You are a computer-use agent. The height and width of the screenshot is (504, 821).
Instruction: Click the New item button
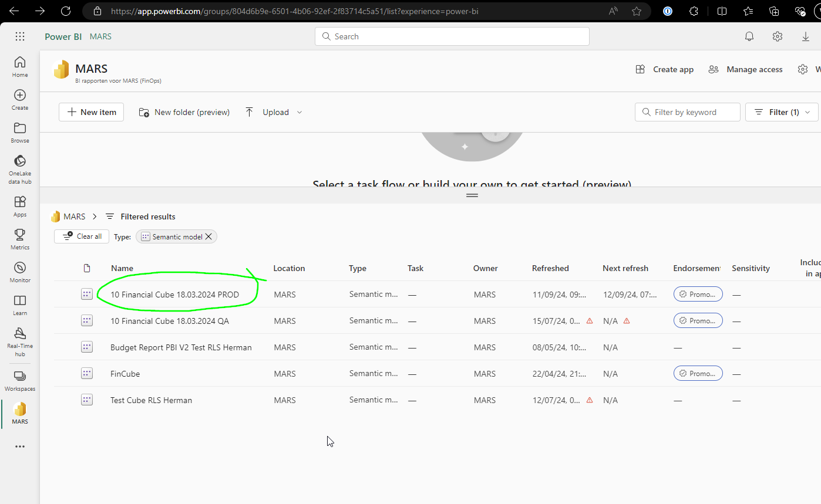91,112
